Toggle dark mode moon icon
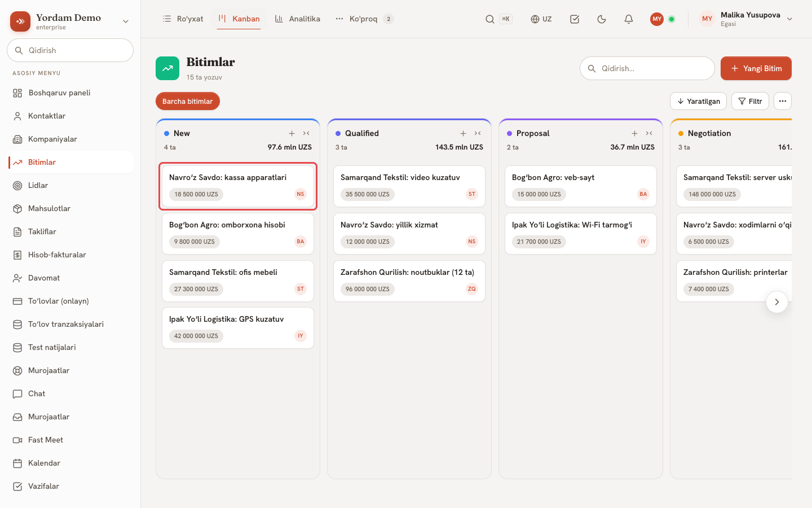Viewport: 812px width, 508px height. click(x=602, y=19)
